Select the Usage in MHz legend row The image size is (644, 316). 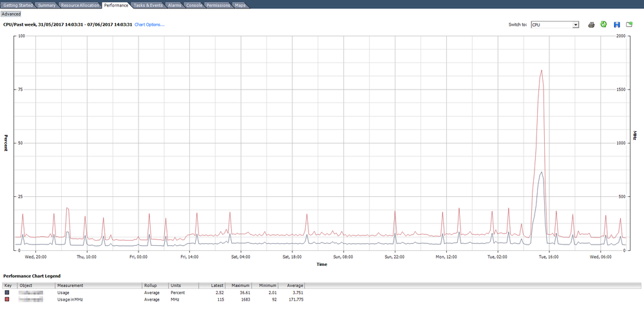tap(154, 299)
